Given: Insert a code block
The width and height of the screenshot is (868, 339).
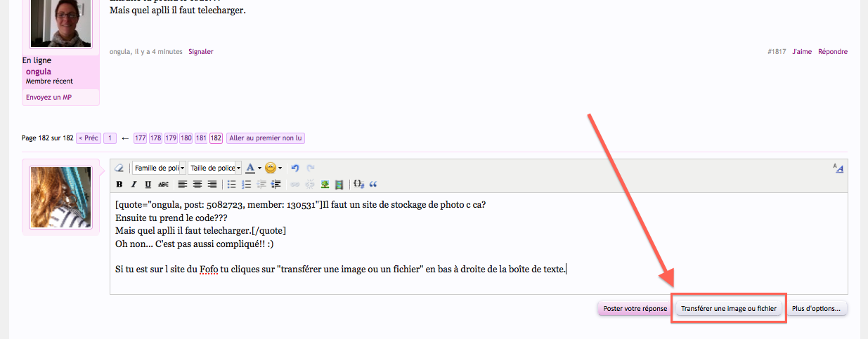Looking at the screenshot, I should pyautogui.click(x=358, y=185).
